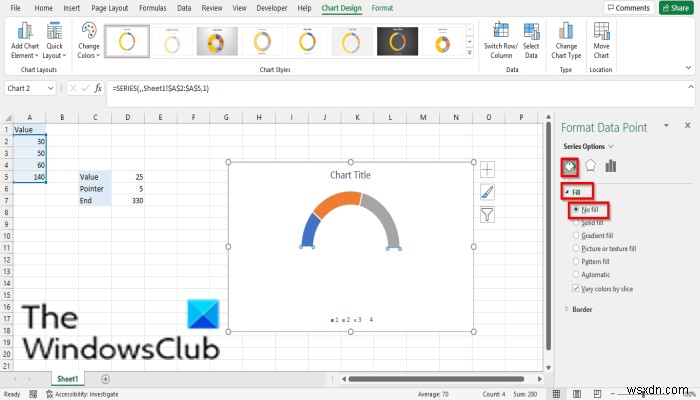700x400 pixels.
Task: Open format pane options dropdown arrow
Action: [666, 126]
